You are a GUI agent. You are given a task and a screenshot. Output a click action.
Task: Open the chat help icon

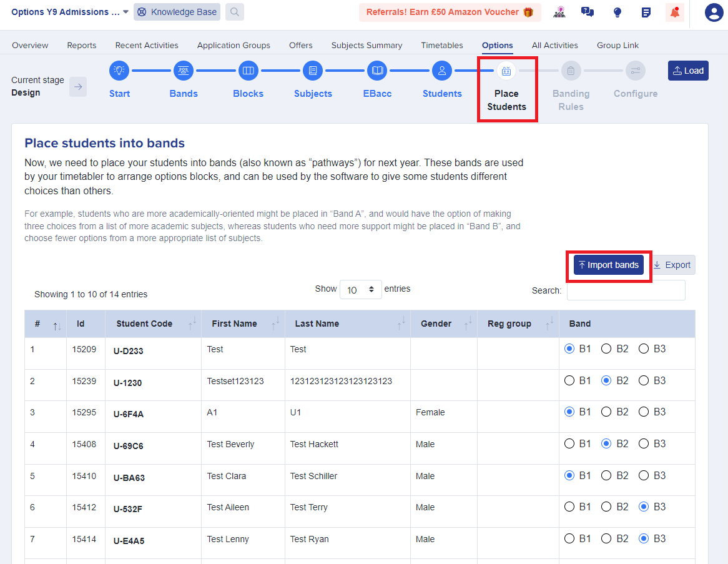click(x=588, y=12)
